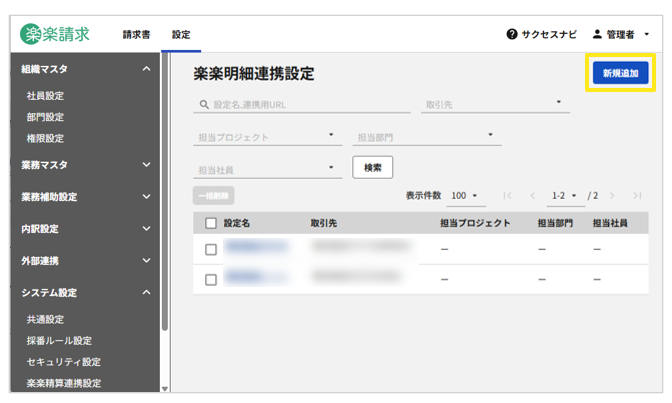
Task: Click the 管理者 user profile icon
Action: (x=597, y=34)
